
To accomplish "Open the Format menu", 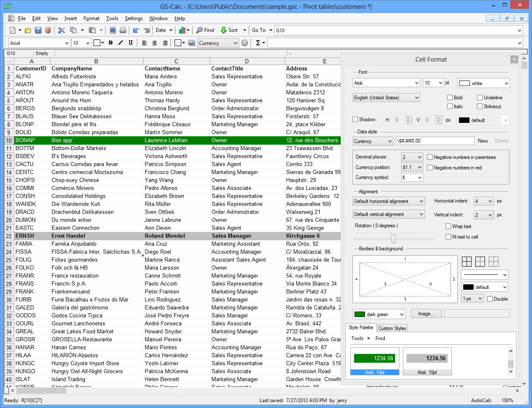I will click(91, 18).
